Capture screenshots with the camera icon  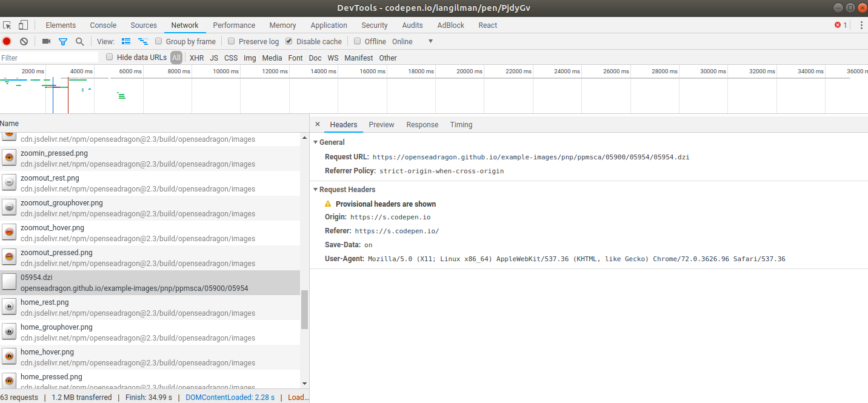[46, 41]
